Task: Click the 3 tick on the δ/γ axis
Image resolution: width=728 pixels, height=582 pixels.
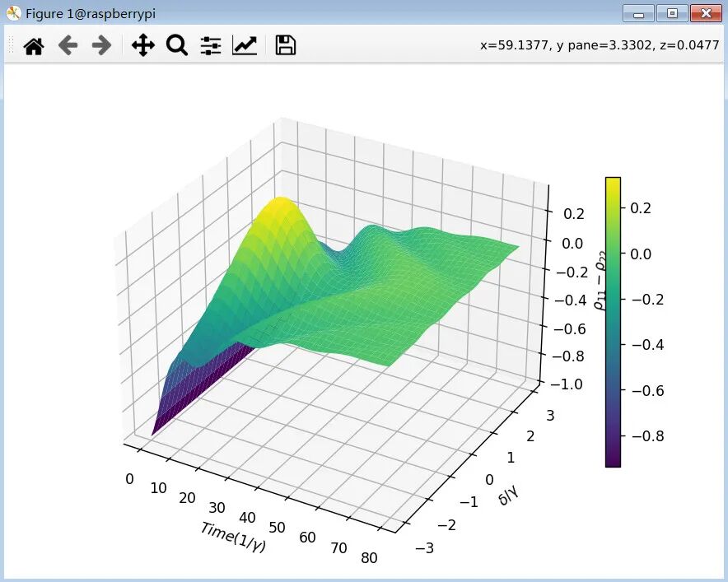Action: (x=551, y=416)
